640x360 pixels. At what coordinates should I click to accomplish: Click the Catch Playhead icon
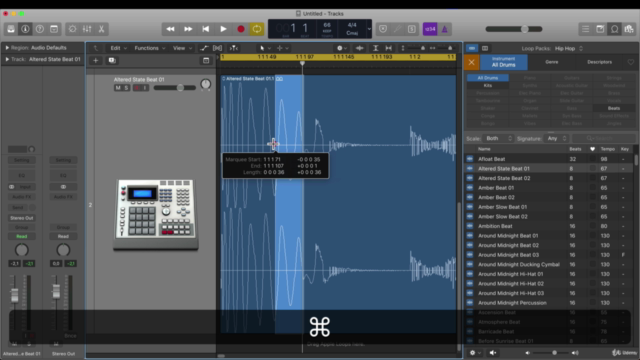click(x=233, y=48)
